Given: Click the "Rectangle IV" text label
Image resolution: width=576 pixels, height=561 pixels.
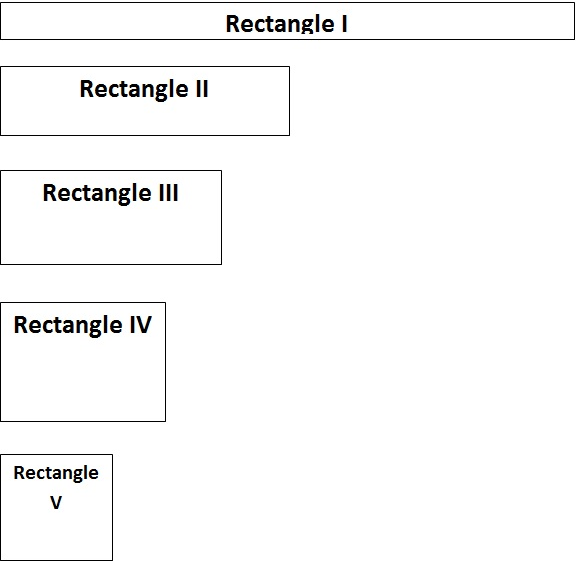Looking at the screenshot, I should (83, 325).
